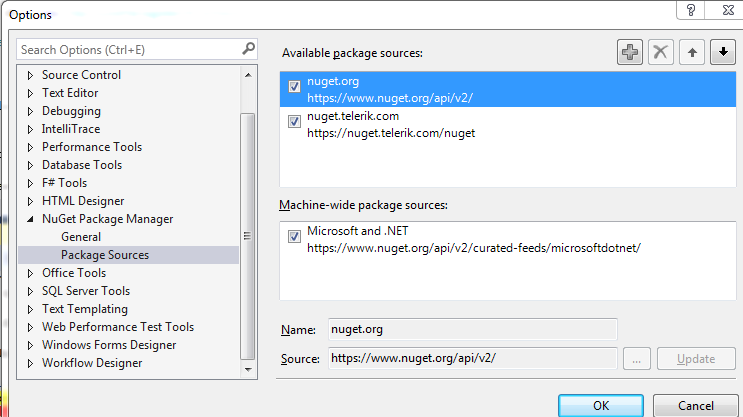The height and width of the screenshot is (417, 743).
Task: Click the search magnifier icon in Search Options
Action: pos(248,49)
